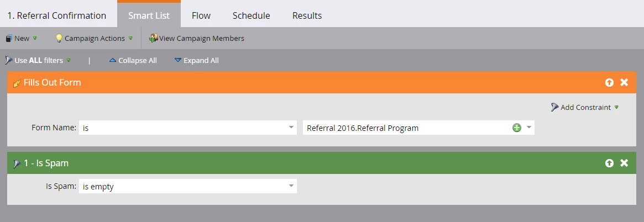Viewport: 644px width, 222px height.
Task: Go to the Results tab
Action: coord(307,15)
